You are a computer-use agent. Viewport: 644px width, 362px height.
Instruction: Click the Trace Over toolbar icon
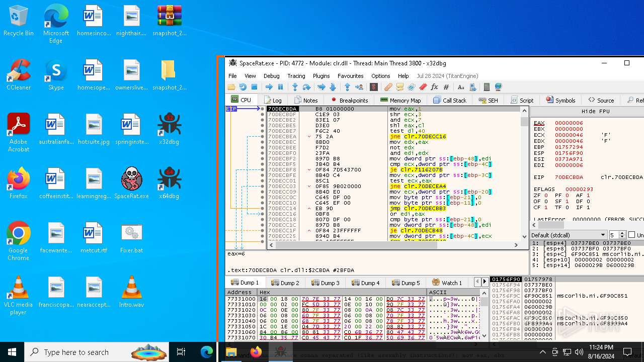click(333, 87)
